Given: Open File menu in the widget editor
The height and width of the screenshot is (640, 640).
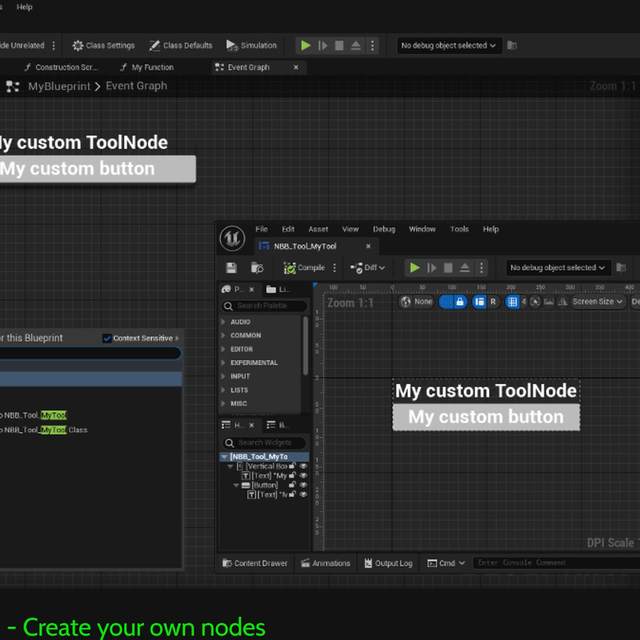Looking at the screenshot, I should 262,229.
